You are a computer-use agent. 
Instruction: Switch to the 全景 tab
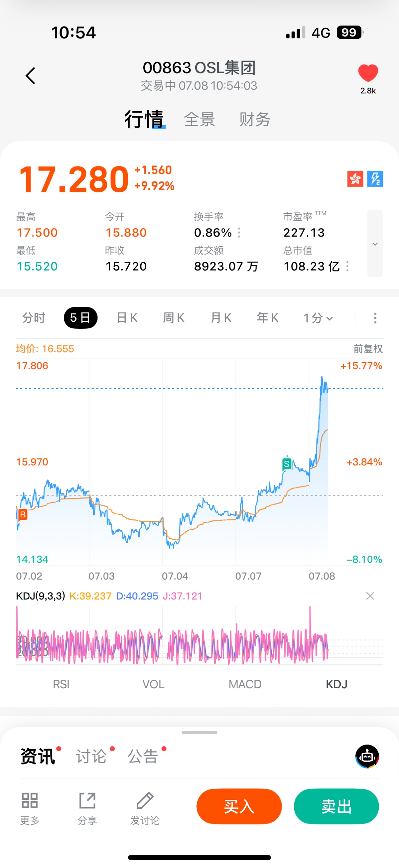[199, 119]
